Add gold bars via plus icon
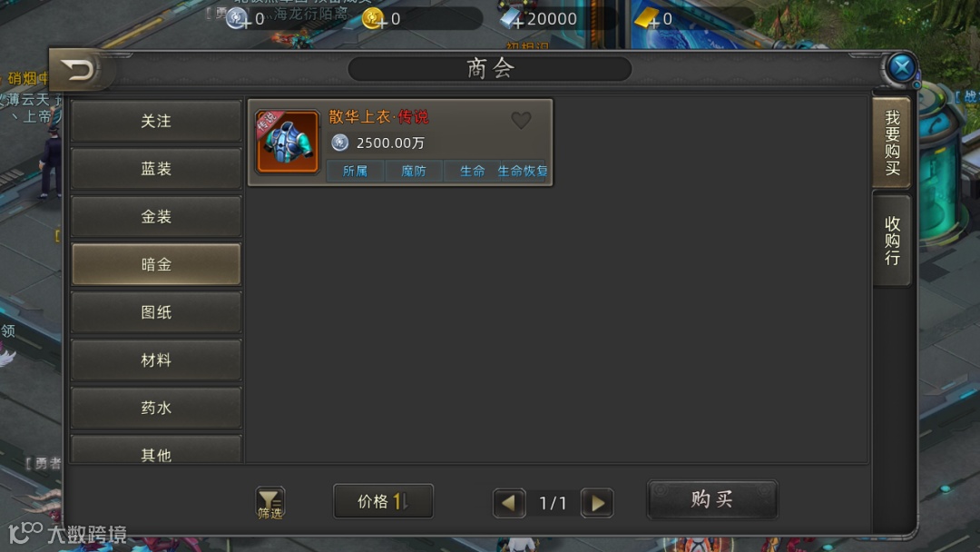 [653, 23]
